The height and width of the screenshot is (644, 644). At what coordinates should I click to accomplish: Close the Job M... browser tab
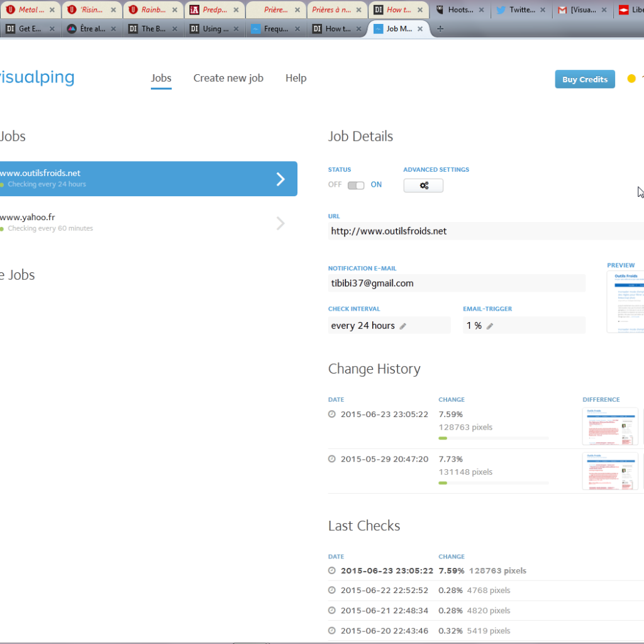coord(419,29)
